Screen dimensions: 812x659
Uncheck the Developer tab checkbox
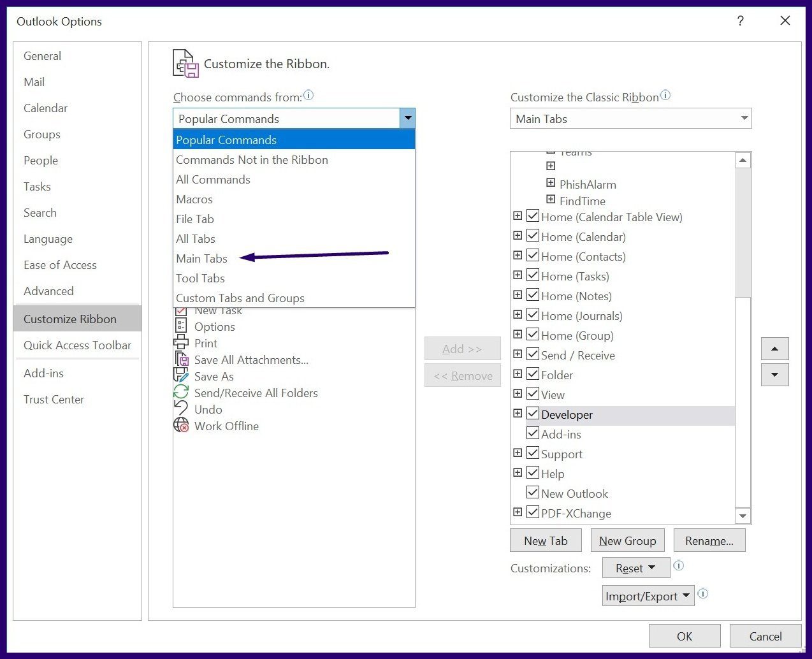[532, 413]
